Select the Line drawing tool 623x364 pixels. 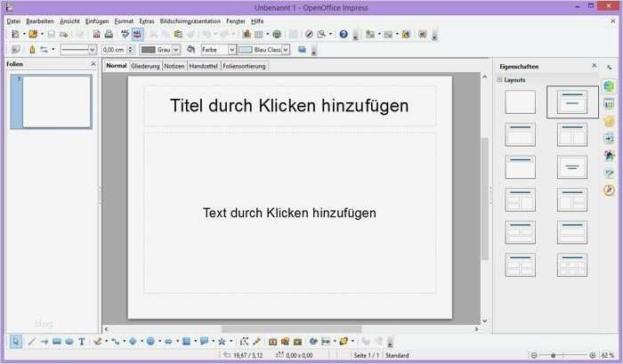click(x=31, y=342)
